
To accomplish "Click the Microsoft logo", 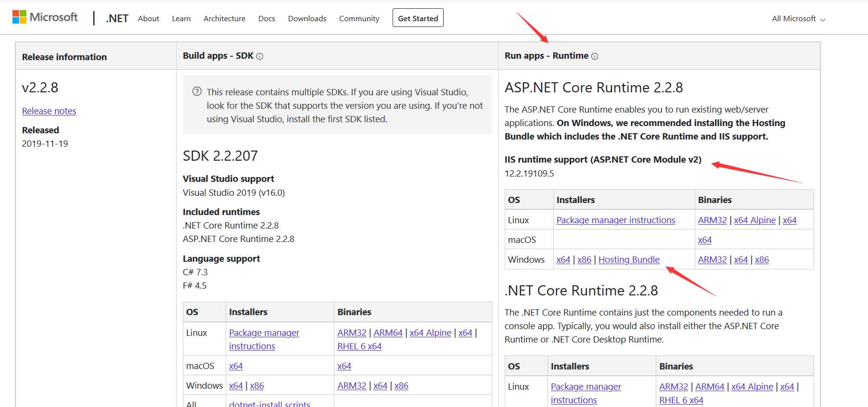I will click(x=45, y=17).
